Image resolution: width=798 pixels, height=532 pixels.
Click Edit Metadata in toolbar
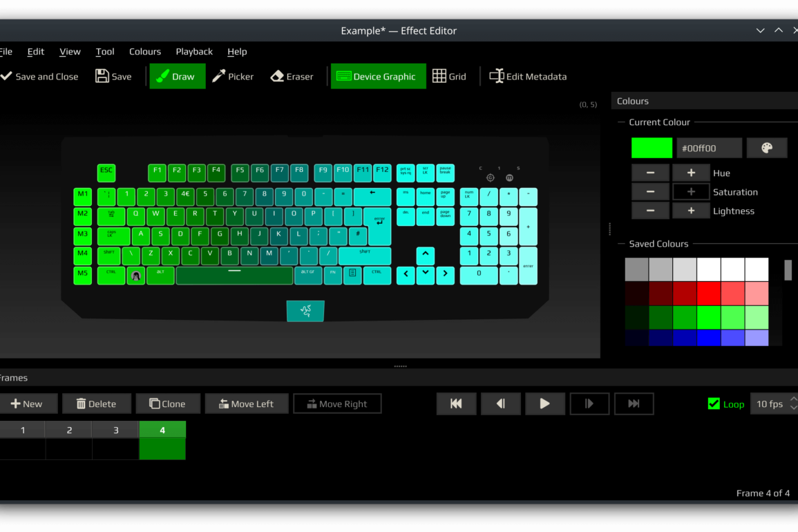click(528, 77)
